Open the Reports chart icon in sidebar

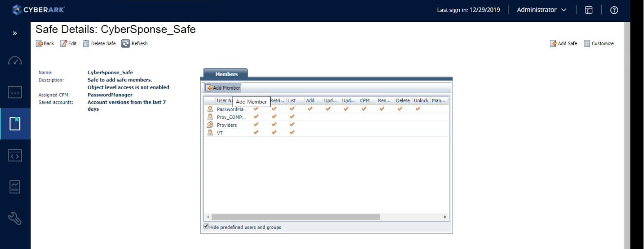click(x=15, y=187)
